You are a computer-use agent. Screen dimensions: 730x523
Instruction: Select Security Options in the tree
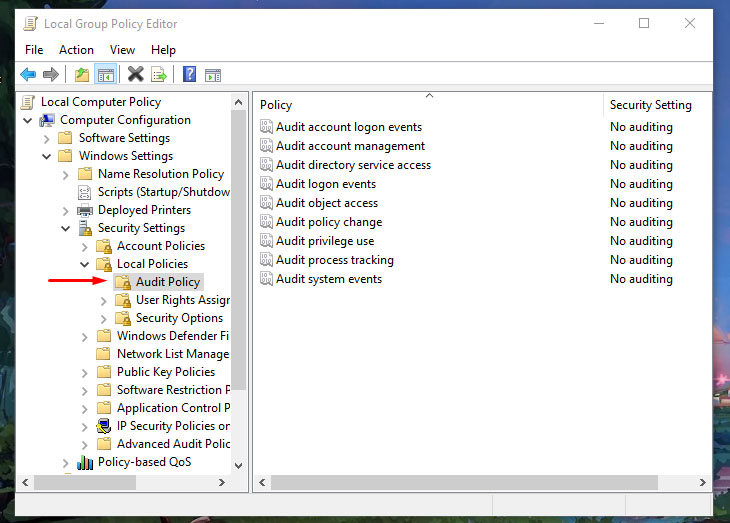179,318
